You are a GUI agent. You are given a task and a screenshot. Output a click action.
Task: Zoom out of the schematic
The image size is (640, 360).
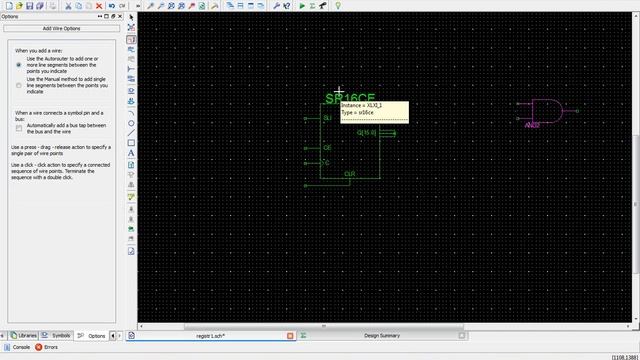(161, 6)
